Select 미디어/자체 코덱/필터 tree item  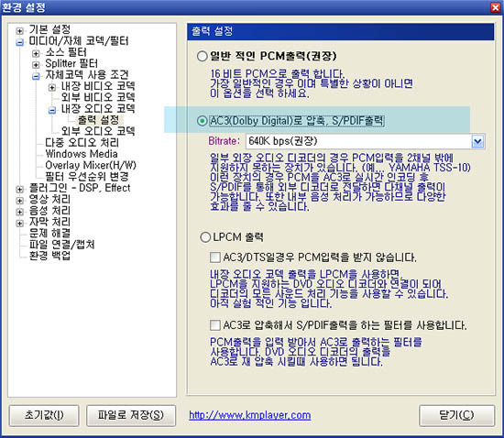coord(79,41)
